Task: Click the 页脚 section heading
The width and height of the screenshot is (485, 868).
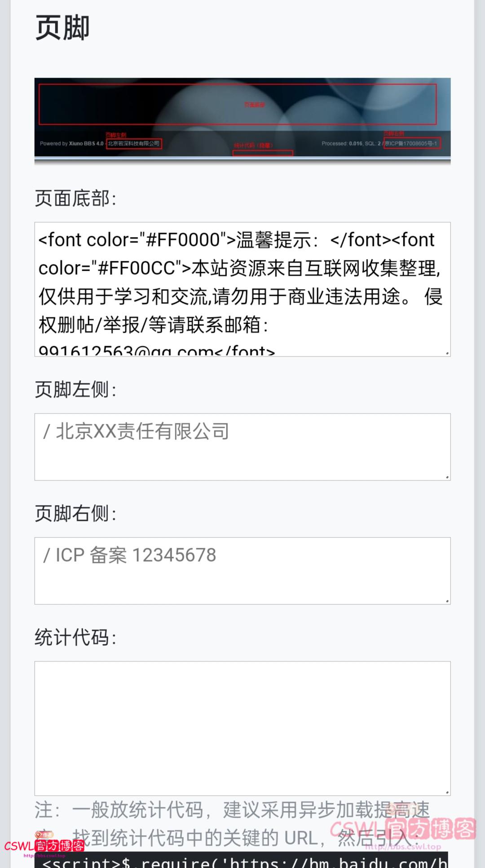Action: 62,28
